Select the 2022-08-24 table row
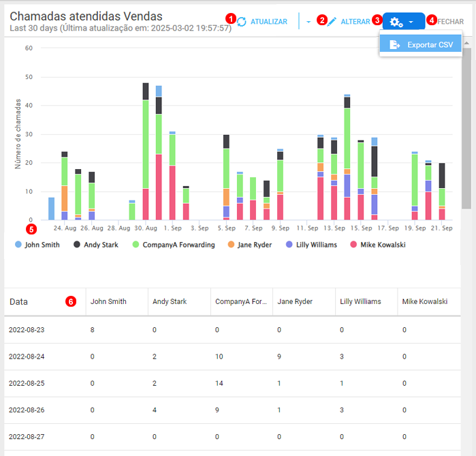 (x=232, y=356)
